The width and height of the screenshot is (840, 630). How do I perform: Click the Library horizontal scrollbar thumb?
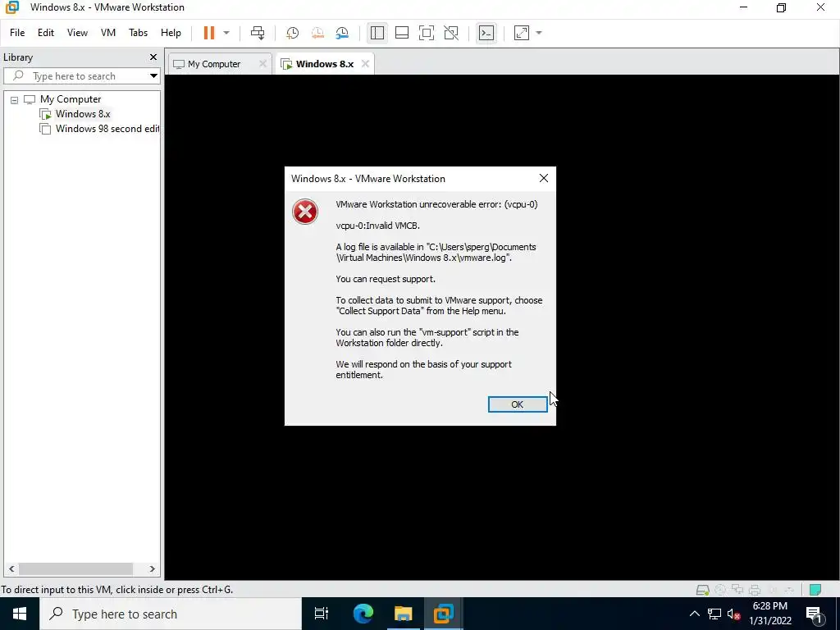click(75, 569)
